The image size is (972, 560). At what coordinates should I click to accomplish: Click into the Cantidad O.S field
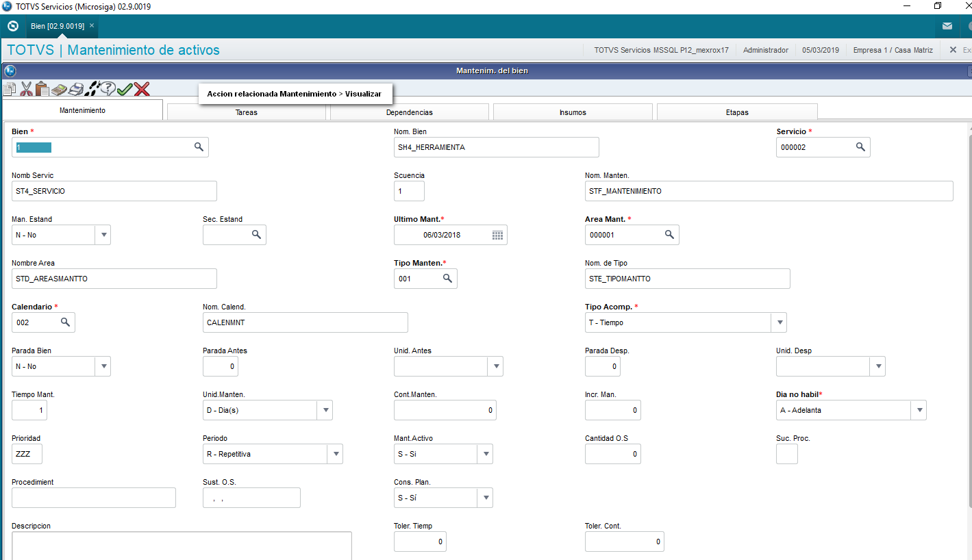613,454
